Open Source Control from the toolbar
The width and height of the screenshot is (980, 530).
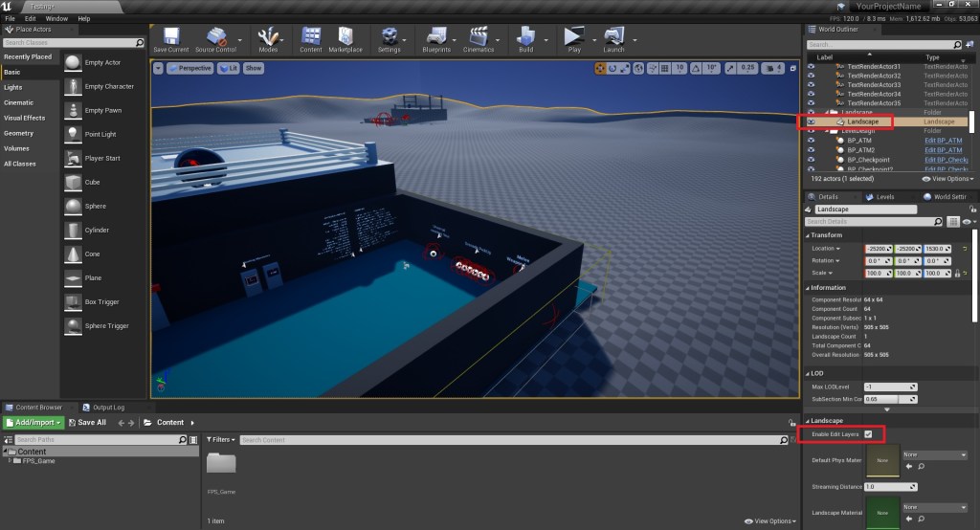(x=215, y=38)
